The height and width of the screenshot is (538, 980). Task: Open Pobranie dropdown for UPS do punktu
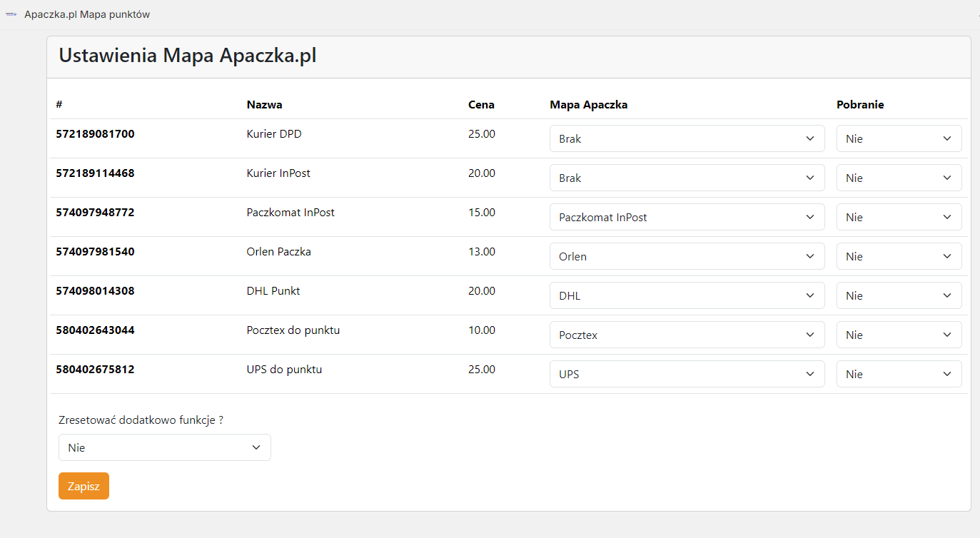899,374
